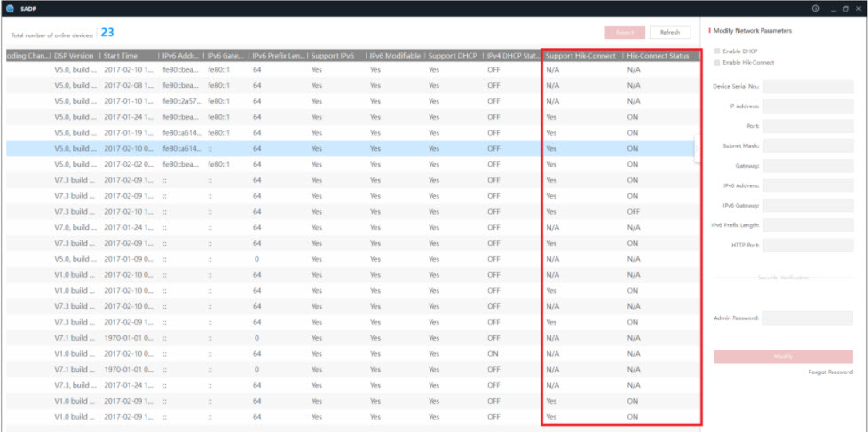The width and height of the screenshot is (868, 432).
Task: Open the Forgot Password link
Action: tap(830, 372)
